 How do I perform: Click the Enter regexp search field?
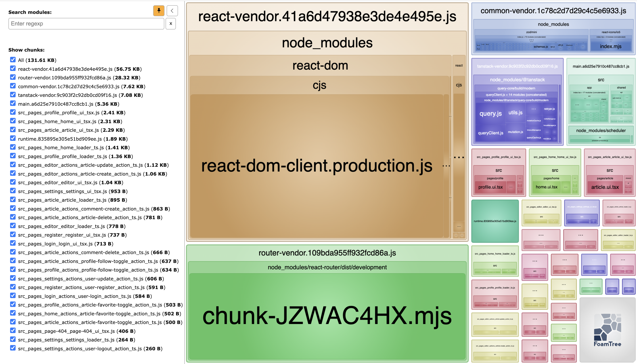point(86,24)
